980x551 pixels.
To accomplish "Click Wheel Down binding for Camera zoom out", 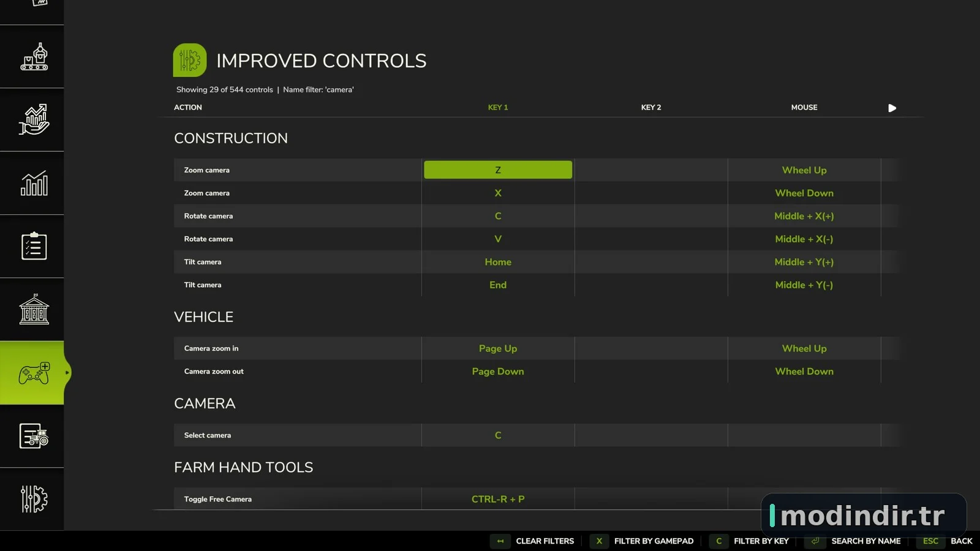I will pyautogui.click(x=804, y=372).
